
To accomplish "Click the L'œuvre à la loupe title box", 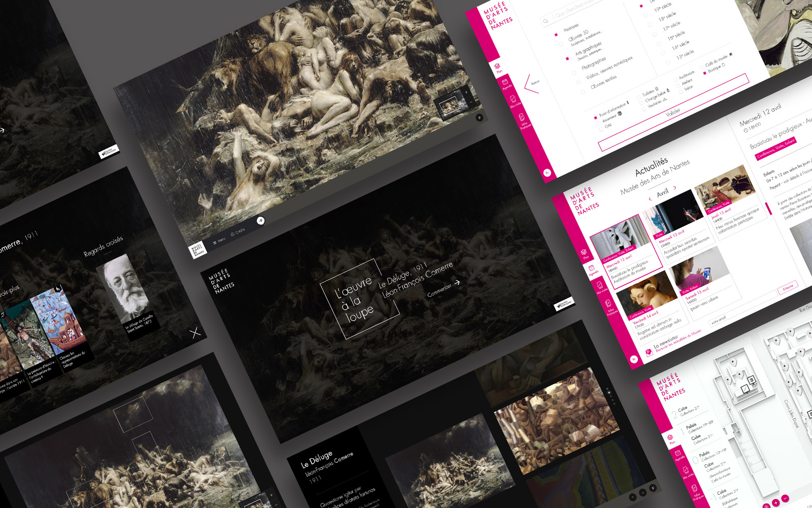I will [360, 299].
